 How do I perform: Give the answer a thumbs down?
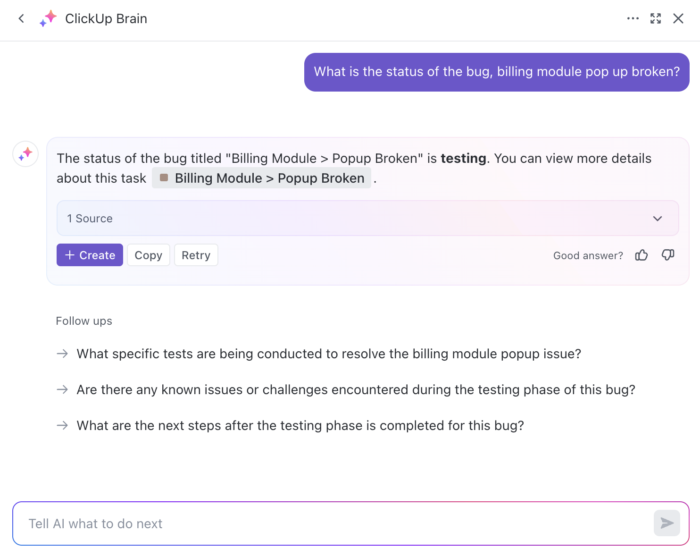click(x=668, y=255)
